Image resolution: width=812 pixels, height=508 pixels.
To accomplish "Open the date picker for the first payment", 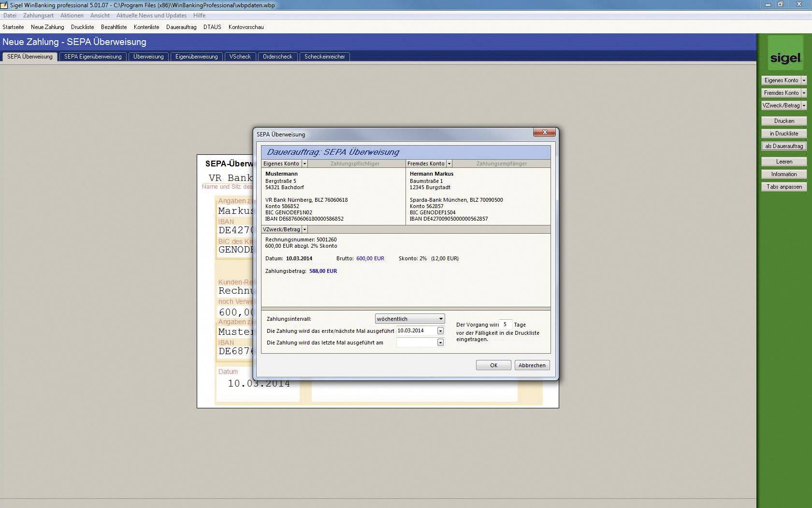I will [x=440, y=330].
